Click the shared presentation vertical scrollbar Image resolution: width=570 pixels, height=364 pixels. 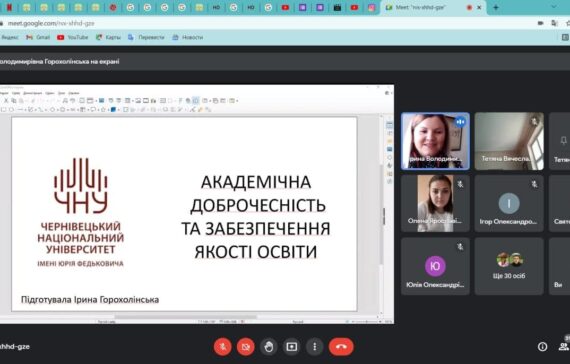click(x=382, y=215)
